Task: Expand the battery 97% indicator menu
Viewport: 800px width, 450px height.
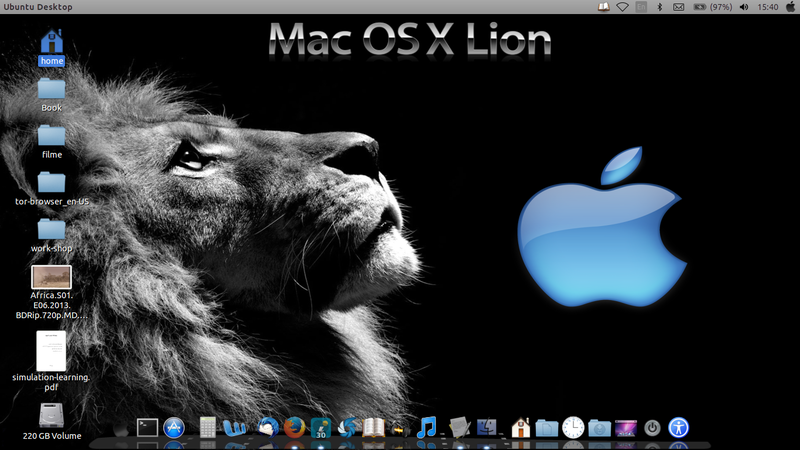Action: click(710, 7)
